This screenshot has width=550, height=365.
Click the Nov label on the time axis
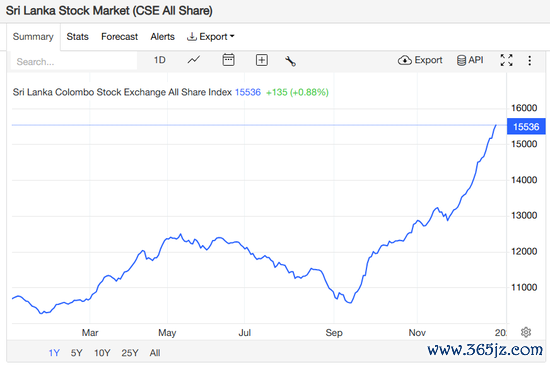[x=417, y=332]
